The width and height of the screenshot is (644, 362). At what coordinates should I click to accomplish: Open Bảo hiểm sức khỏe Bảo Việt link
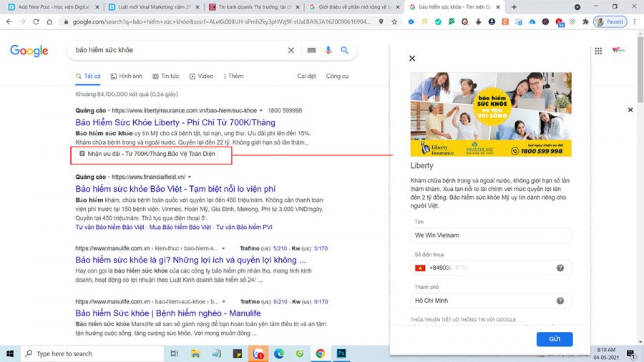175,189
